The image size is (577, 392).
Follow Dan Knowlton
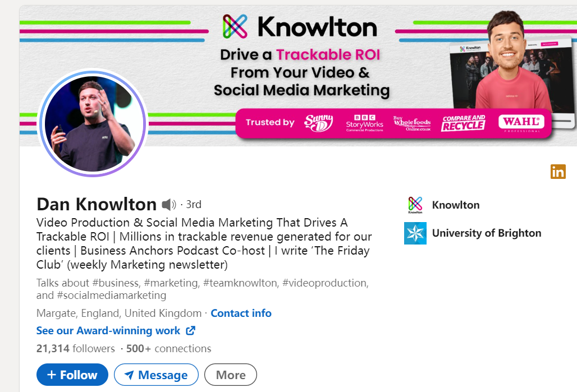[72, 375]
